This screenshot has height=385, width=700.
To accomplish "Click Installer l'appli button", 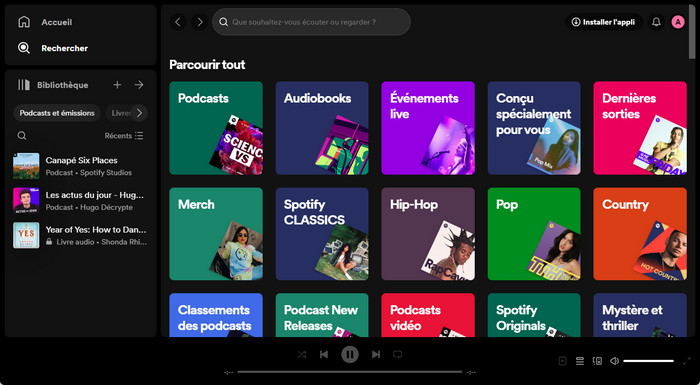I will 604,22.
